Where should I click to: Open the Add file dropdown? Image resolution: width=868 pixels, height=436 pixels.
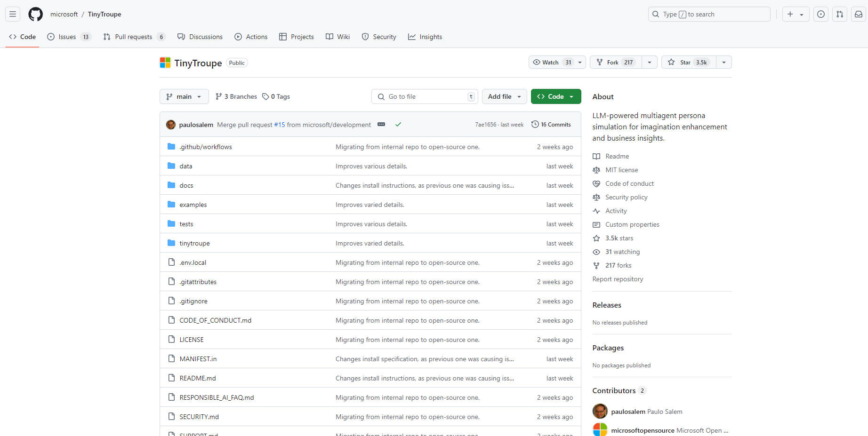(504, 96)
